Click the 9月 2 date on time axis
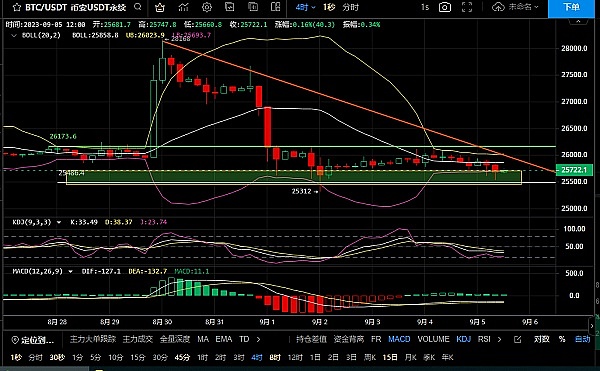Screen dimensions: 600x371 point(320,322)
